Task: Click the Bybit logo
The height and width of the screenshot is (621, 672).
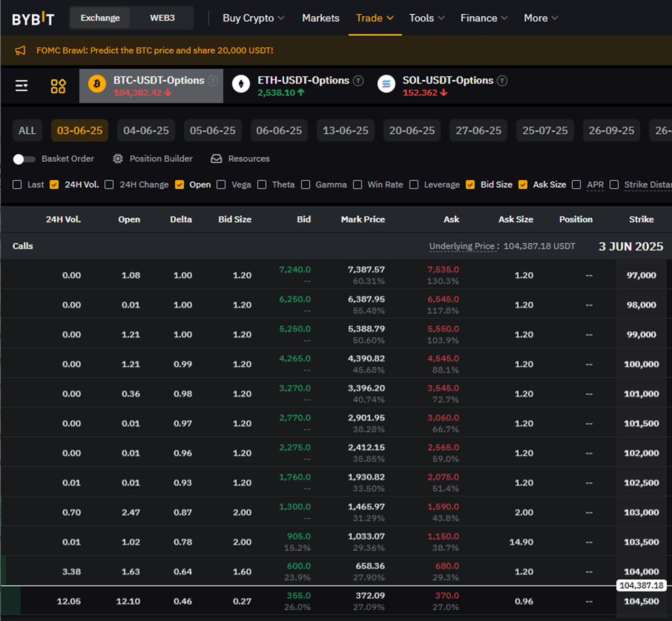Action: (33, 19)
